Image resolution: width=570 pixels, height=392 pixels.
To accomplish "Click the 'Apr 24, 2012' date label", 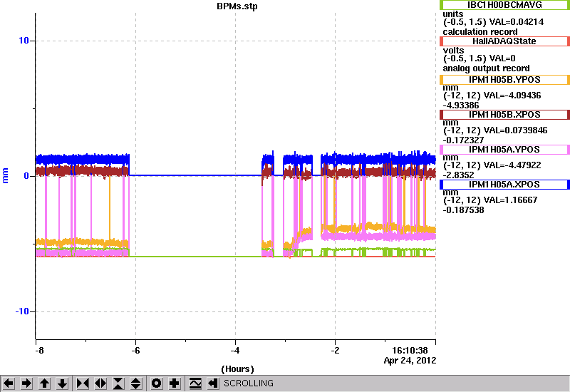I will click(410, 361).
